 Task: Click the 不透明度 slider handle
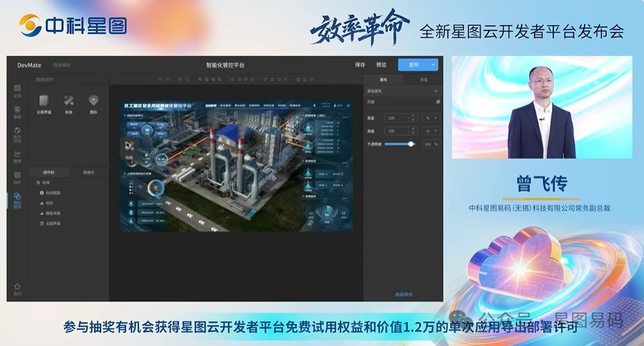(x=410, y=144)
